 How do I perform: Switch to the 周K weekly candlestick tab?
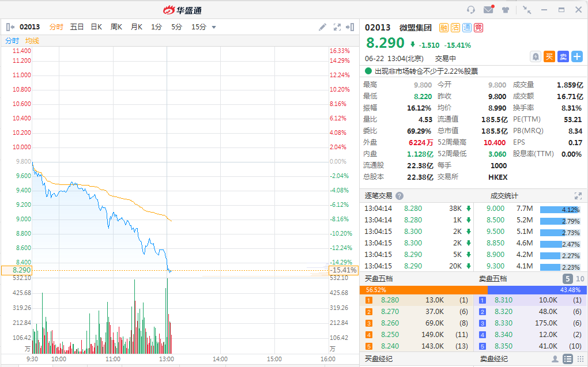(x=116, y=27)
